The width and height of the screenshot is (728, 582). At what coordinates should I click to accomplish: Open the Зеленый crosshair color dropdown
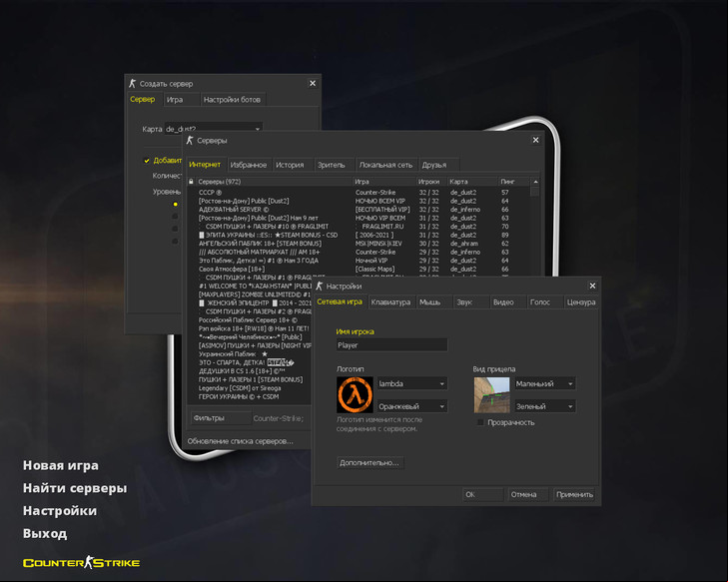coord(545,406)
